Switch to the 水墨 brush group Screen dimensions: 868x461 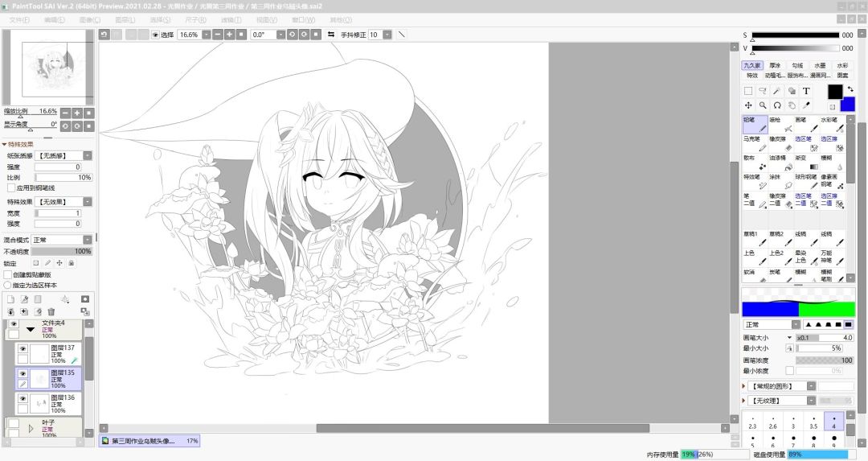coord(820,65)
